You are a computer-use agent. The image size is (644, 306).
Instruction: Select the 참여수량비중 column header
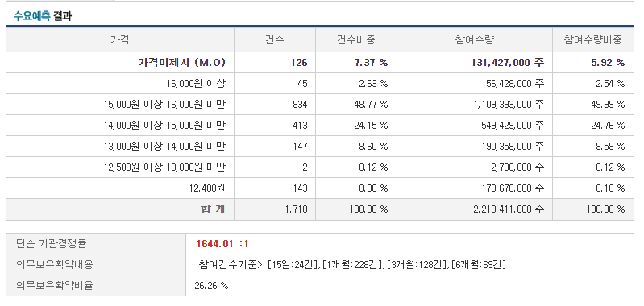593,39
